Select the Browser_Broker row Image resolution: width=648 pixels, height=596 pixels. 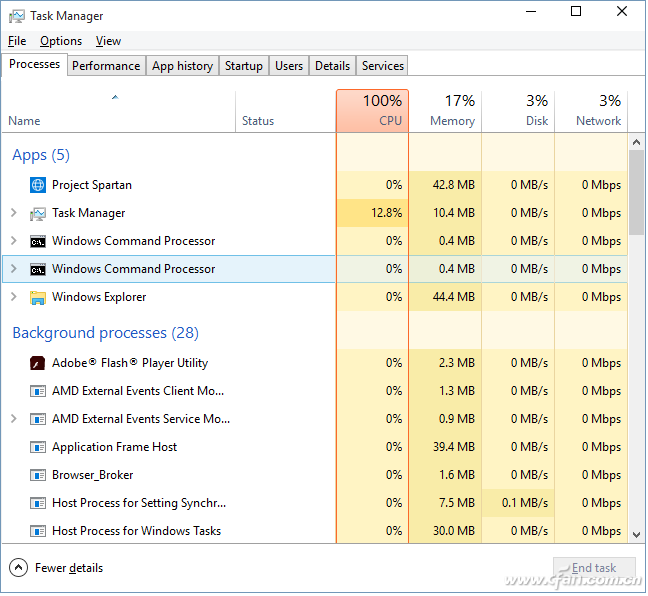pos(315,476)
